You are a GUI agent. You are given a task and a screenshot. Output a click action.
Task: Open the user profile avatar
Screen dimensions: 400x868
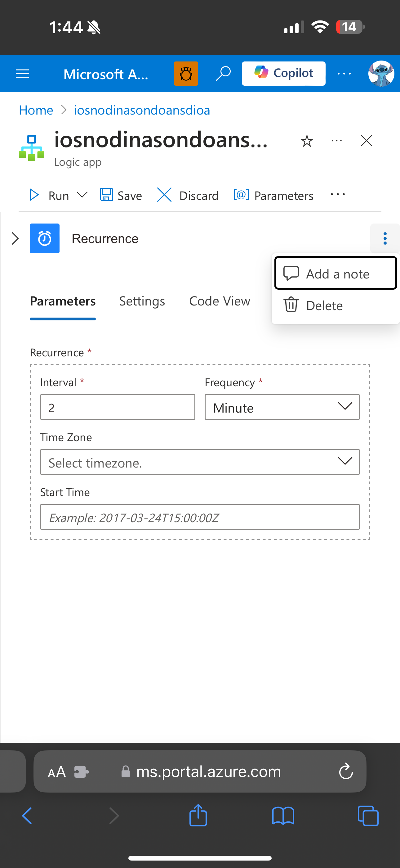[x=381, y=74]
